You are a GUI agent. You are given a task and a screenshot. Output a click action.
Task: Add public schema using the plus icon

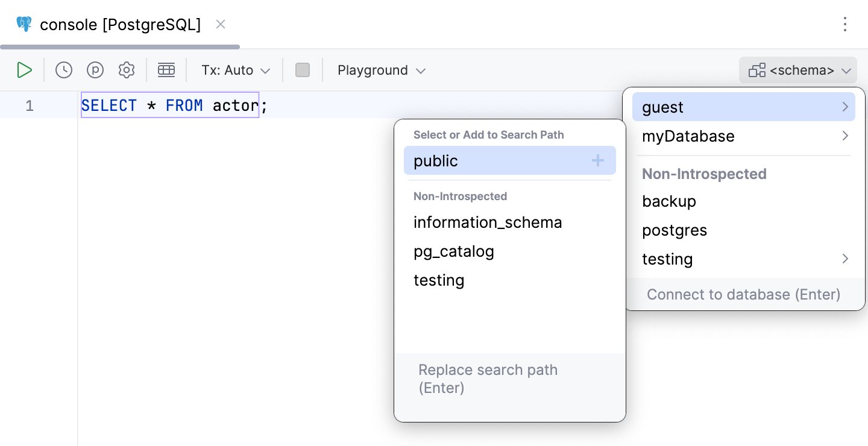597,160
